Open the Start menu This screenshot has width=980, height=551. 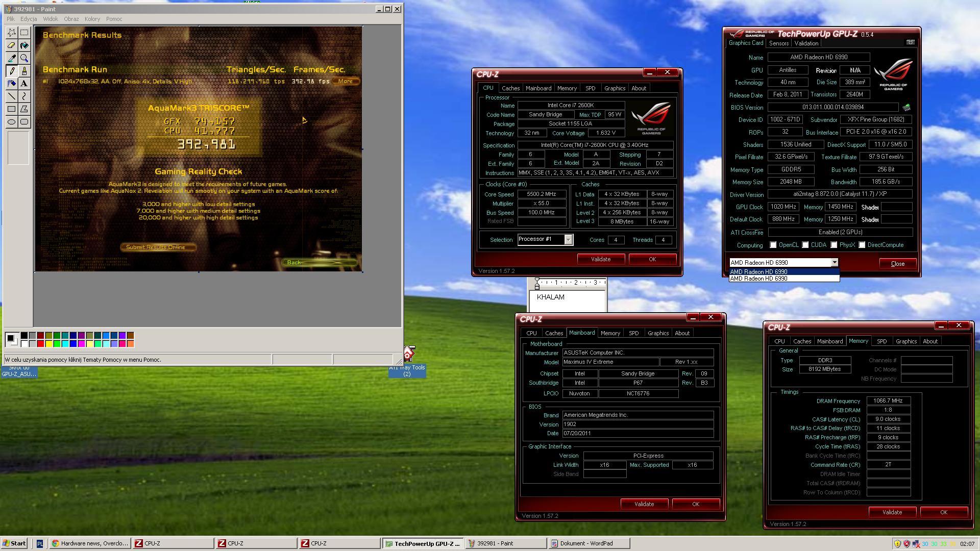(14, 543)
